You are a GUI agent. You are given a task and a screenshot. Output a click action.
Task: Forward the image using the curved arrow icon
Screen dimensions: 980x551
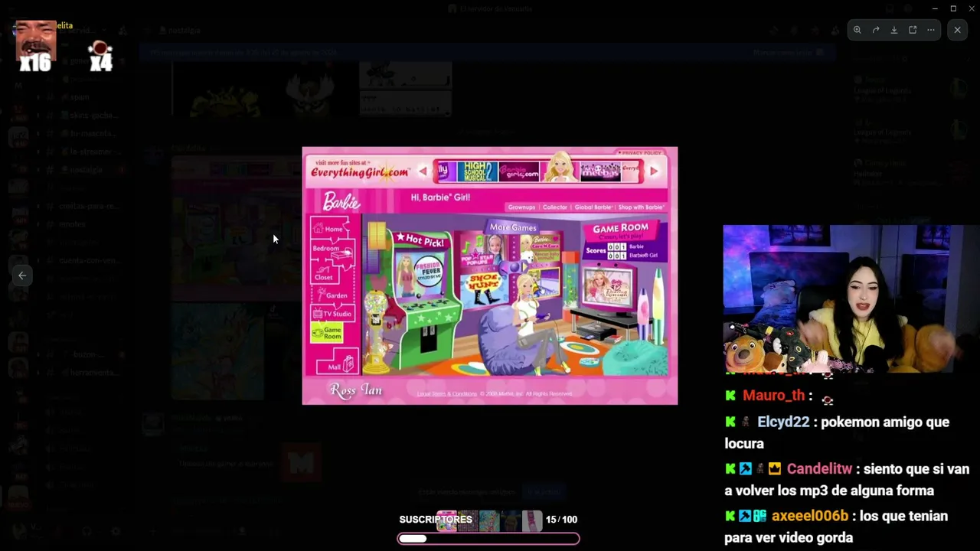pyautogui.click(x=876, y=30)
